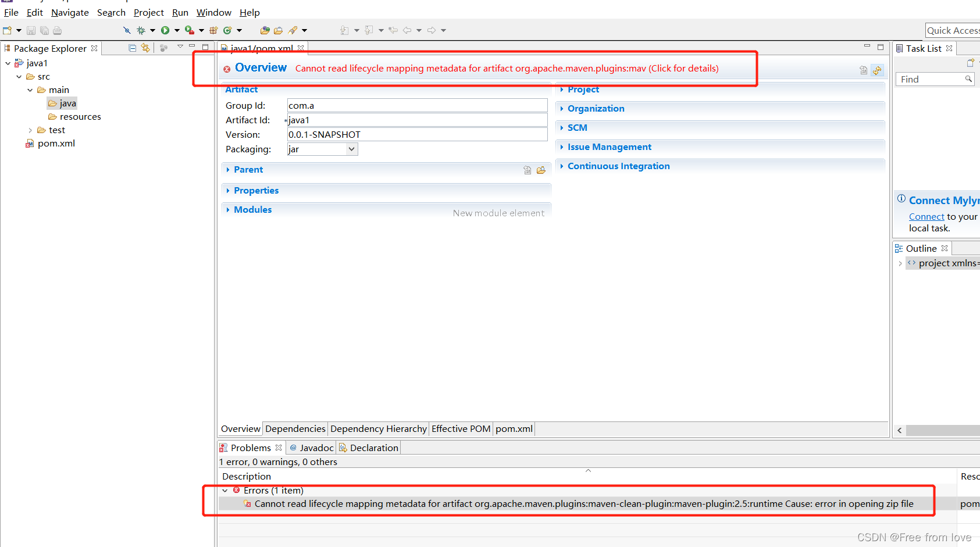Toggle Link with Editor in Package Explorer
The width and height of the screenshot is (980, 547).
tap(146, 48)
